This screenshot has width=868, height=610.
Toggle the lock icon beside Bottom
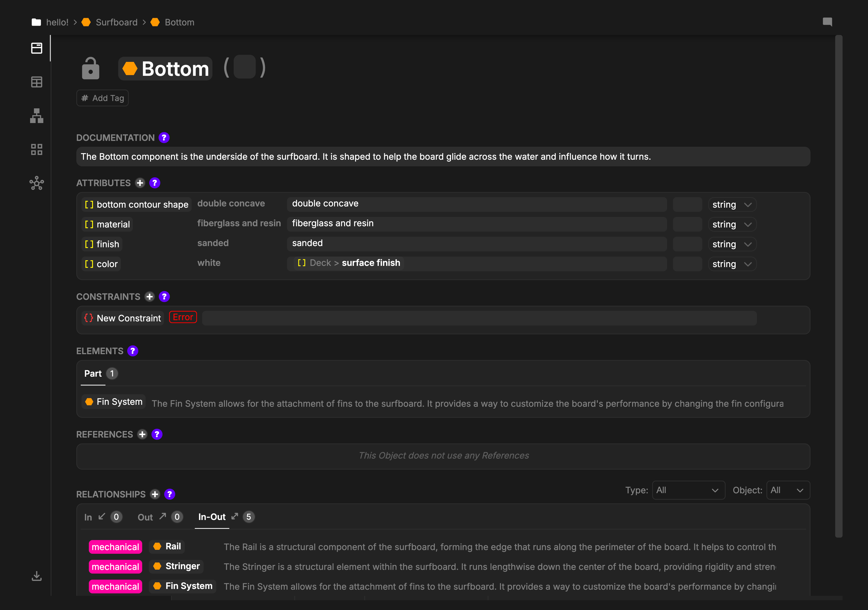(90, 69)
